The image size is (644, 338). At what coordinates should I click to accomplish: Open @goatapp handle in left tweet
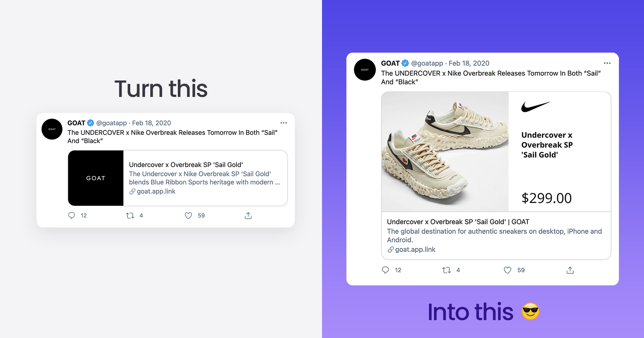click(111, 123)
